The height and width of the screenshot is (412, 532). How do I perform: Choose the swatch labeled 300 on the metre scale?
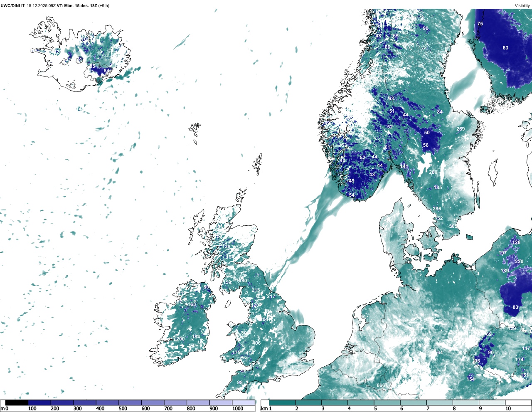[85, 403]
